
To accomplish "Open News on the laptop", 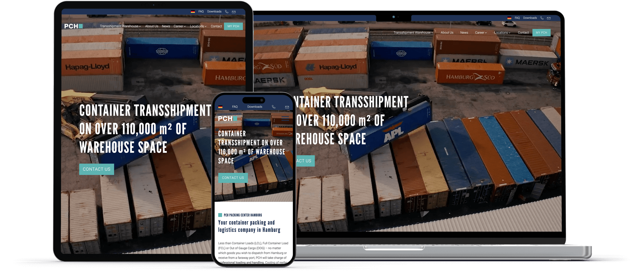I will point(464,33).
